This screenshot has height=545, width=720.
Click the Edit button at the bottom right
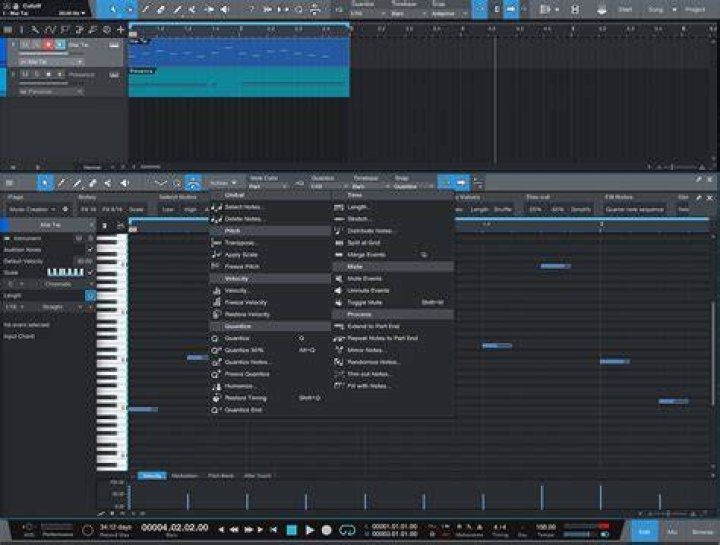645,532
